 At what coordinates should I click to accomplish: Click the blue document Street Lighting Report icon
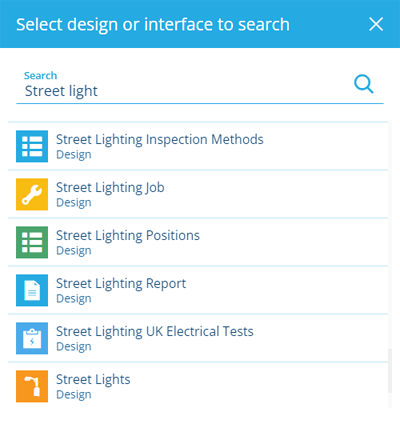[32, 290]
